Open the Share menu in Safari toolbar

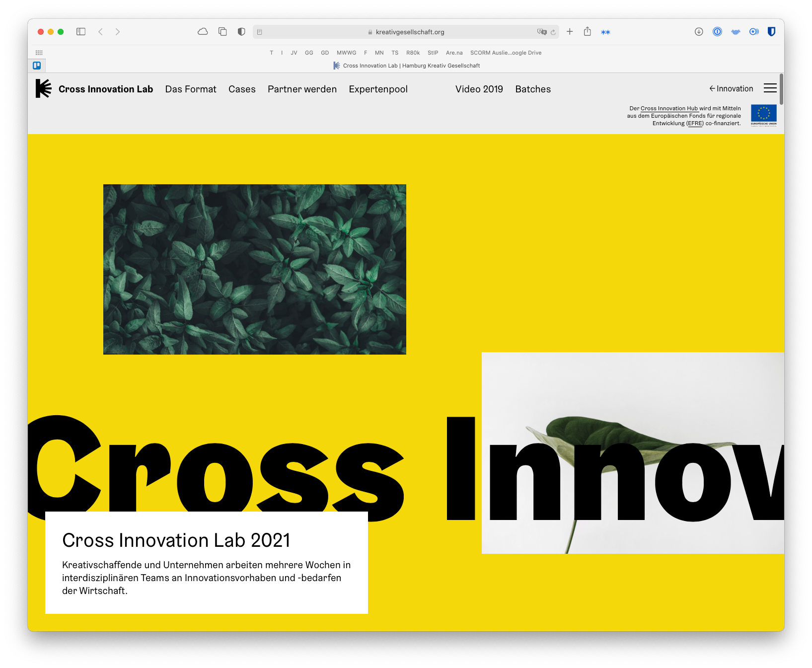point(588,31)
